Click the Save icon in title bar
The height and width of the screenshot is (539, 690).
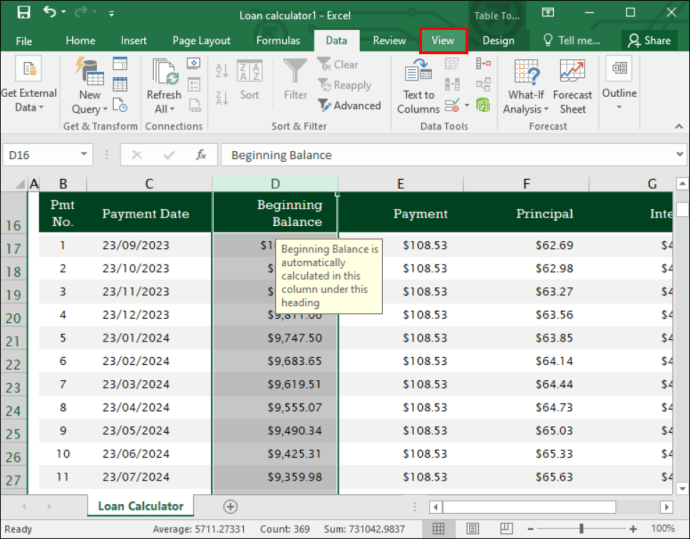point(23,12)
